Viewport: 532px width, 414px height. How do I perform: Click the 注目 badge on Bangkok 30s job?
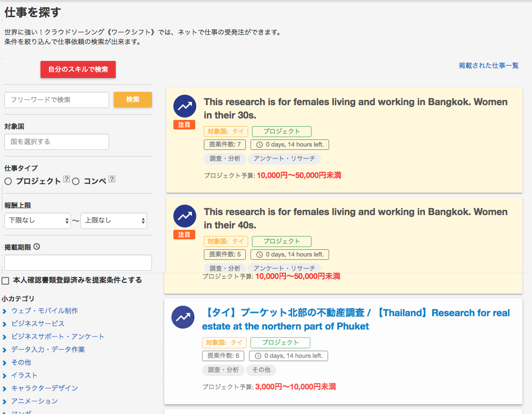[x=184, y=125]
